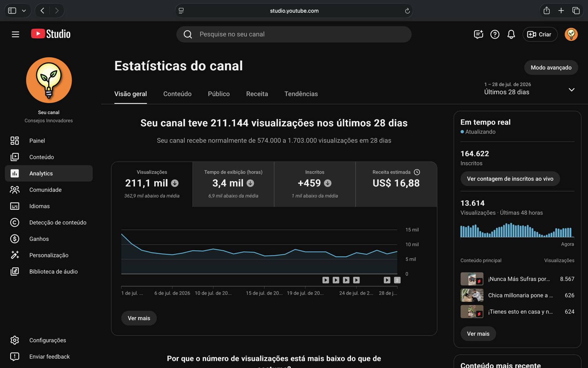Show Safari tab overview
The width and height of the screenshot is (588, 368).
point(576,11)
